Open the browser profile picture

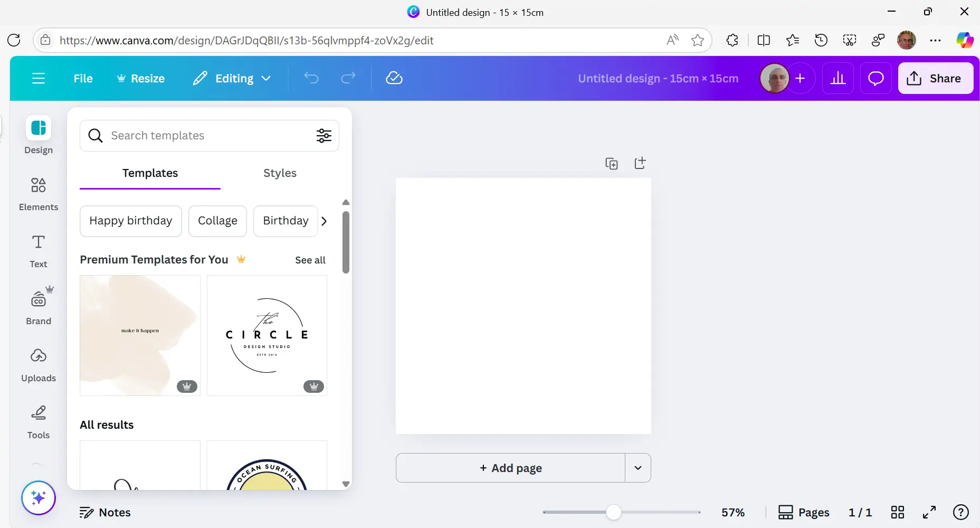[907, 40]
